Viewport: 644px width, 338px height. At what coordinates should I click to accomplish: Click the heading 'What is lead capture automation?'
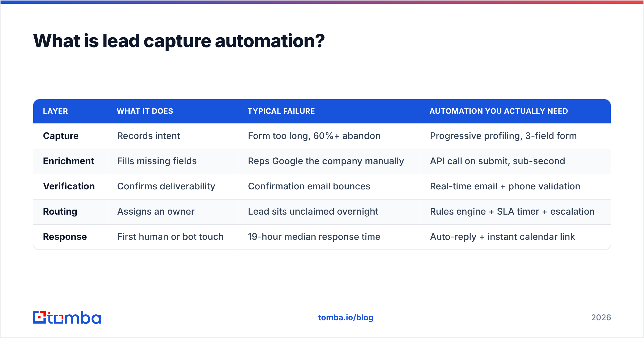[179, 41]
